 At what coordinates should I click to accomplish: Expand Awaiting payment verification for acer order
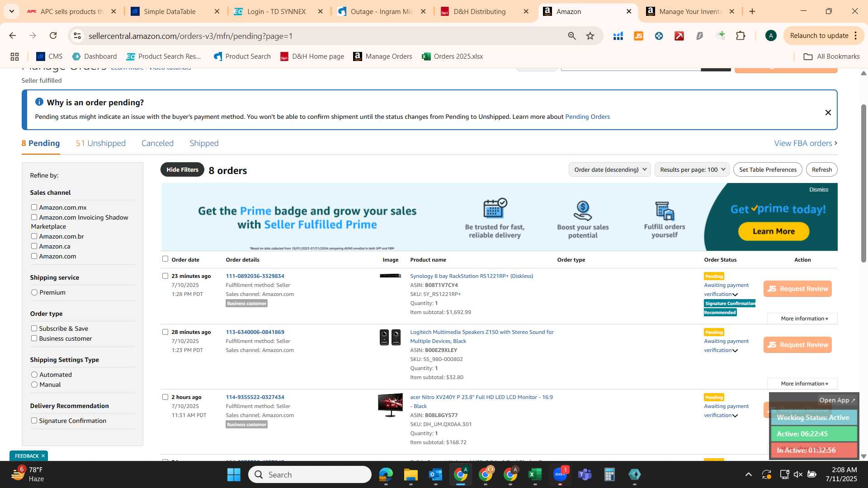tap(735, 416)
